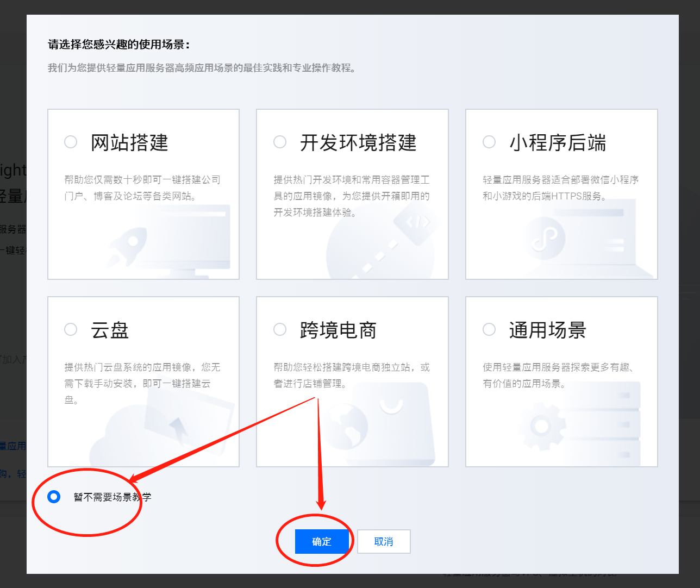
Task: Select the 通用场景 radio button
Action: 489,329
